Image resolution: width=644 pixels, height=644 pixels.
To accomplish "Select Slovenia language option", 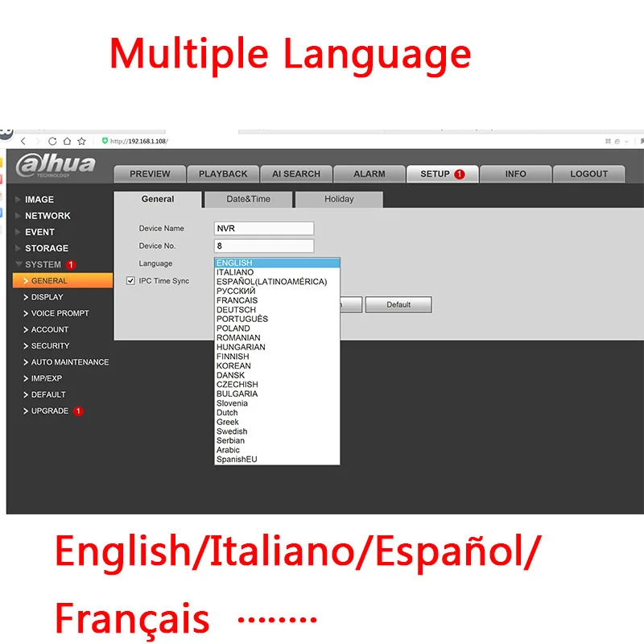I will pyautogui.click(x=277, y=403).
